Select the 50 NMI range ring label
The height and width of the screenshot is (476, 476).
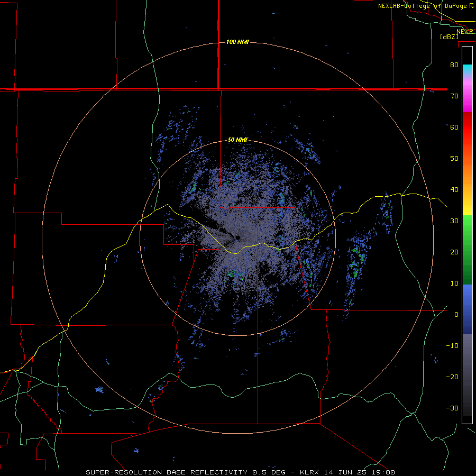point(237,140)
